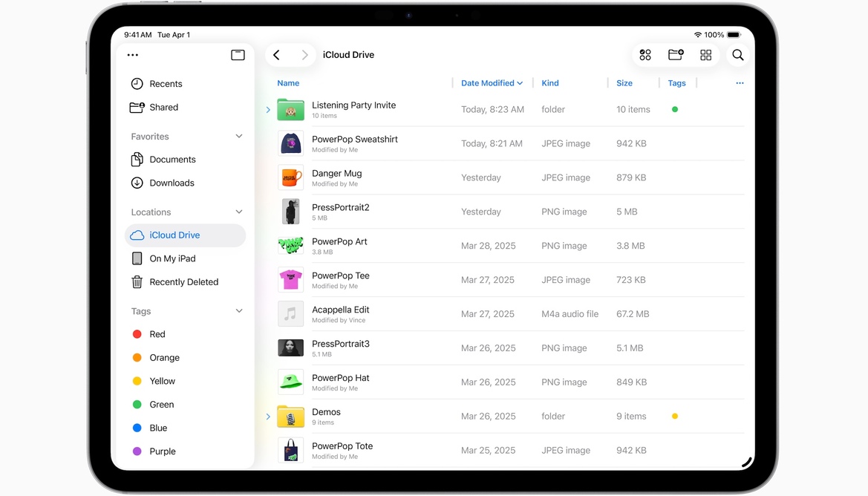Create a new folder with plus icon

[x=676, y=55]
